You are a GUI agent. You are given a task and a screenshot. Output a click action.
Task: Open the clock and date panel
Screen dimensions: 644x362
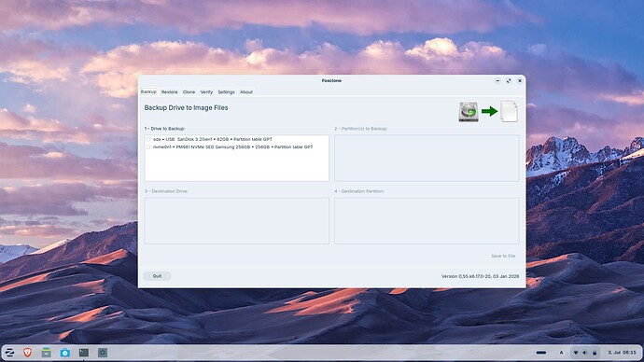click(x=622, y=353)
